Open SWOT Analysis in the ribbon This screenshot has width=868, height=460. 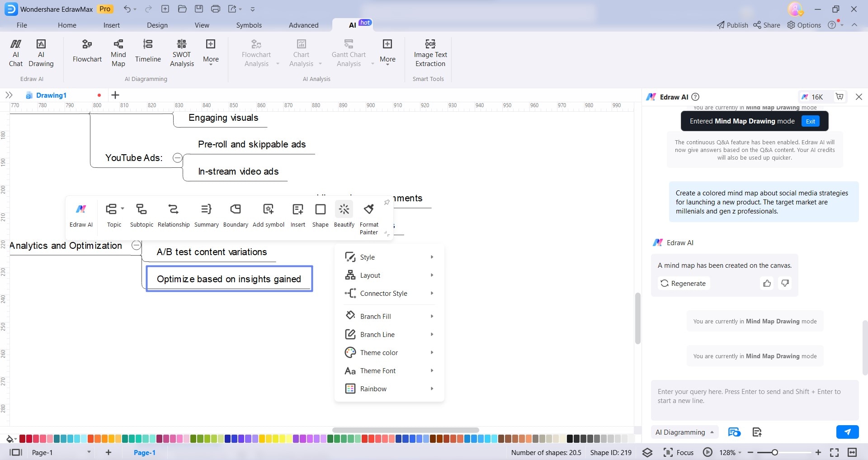coord(182,53)
